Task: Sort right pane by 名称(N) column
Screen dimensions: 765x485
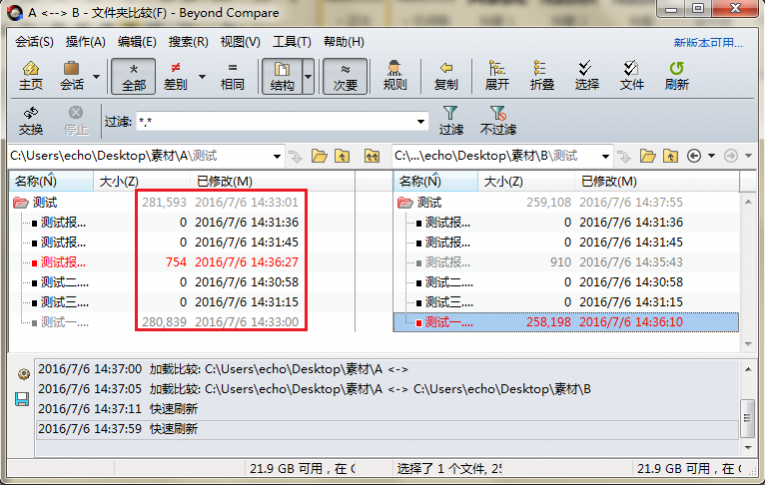Action: (436, 182)
